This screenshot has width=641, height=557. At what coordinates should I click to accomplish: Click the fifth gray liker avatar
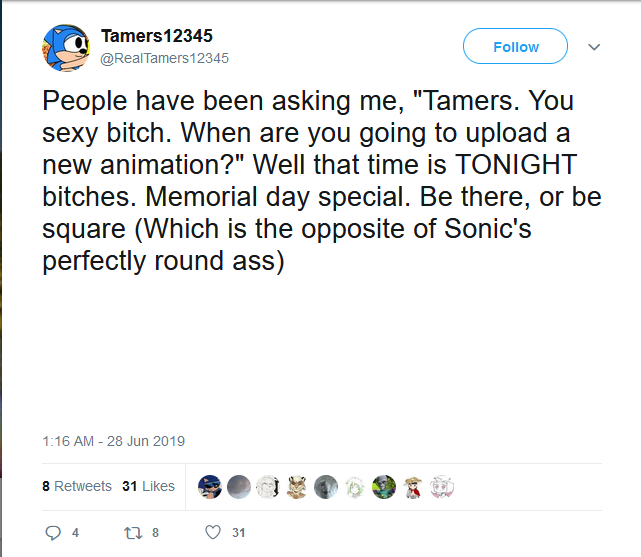click(326, 487)
